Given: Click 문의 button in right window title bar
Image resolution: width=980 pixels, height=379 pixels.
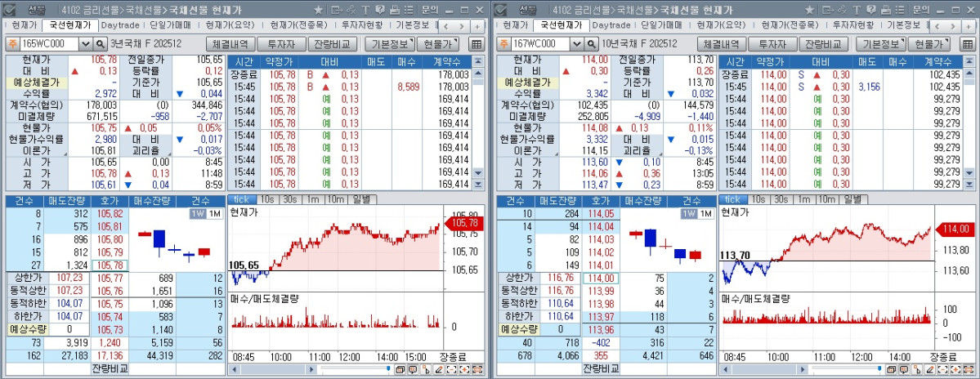Looking at the screenshot, I should pyautogui.click(x=920, y=10).
